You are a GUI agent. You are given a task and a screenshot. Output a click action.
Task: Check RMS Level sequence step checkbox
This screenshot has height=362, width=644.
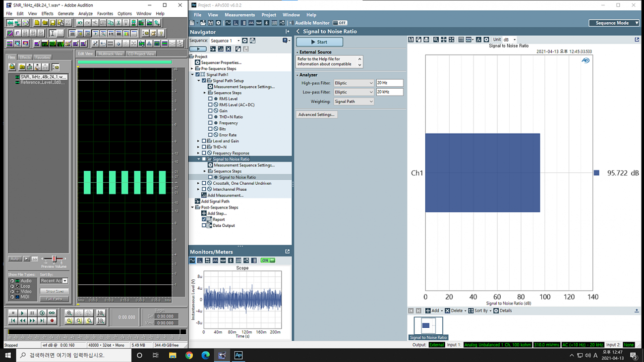click(210, 99)
